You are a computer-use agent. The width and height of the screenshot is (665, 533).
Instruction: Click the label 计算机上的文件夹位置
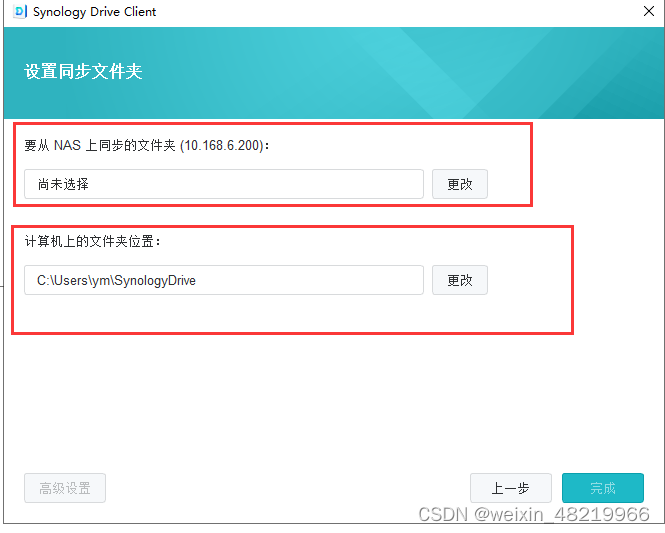[92, 241]
